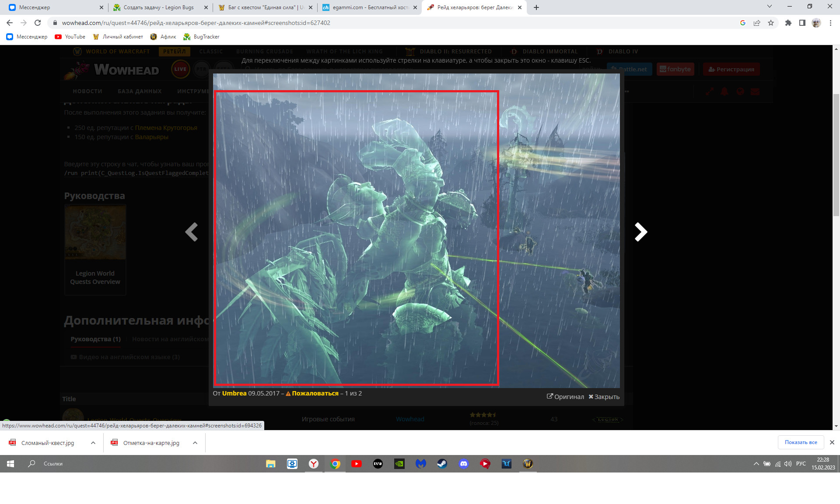The image size is (840, 504).
Task: Toggle the Chrome side panel
Action: click(802, 23)
